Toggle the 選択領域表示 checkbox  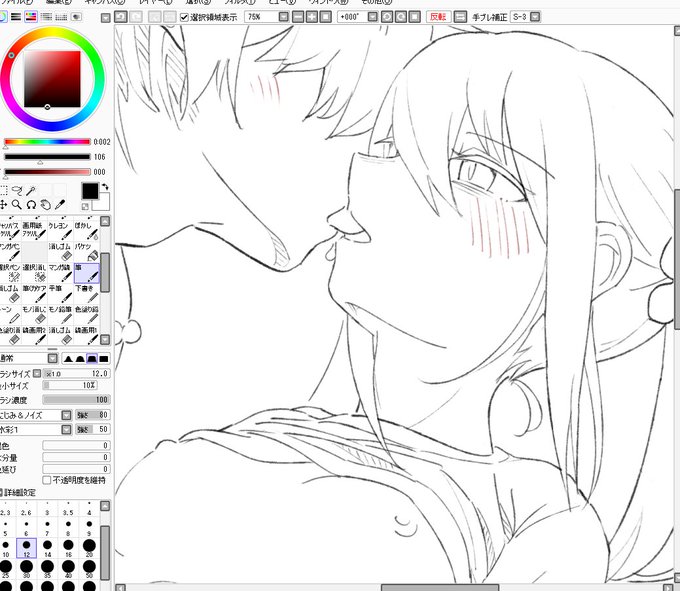[x=184, y=17]
